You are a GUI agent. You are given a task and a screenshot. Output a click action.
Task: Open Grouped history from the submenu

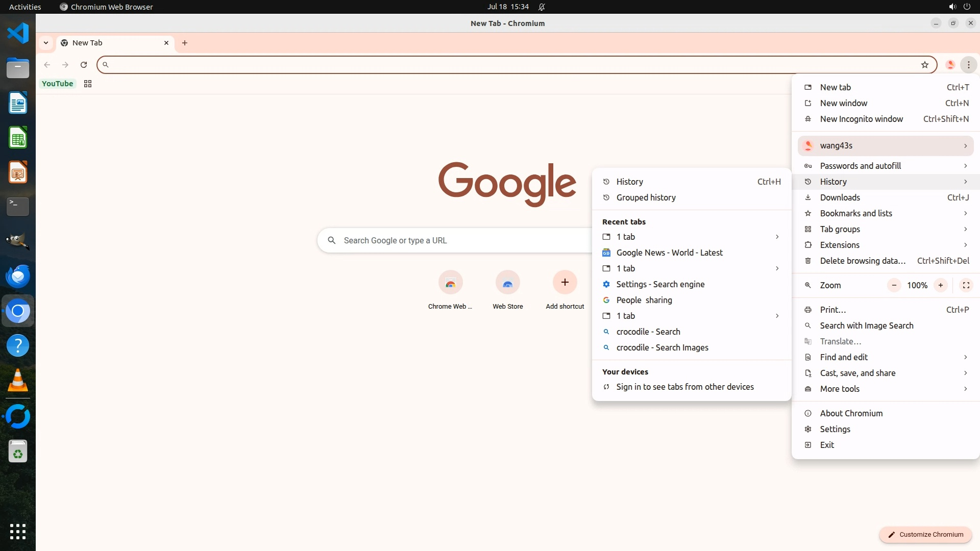[646, 197]
